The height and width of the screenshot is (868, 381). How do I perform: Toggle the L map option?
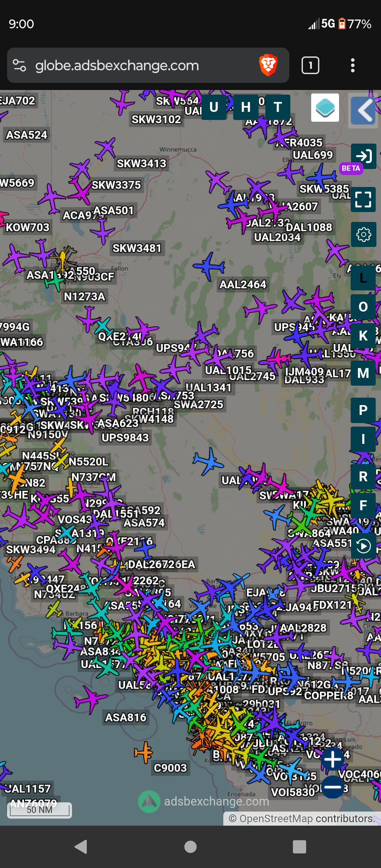tap(363, 278)
